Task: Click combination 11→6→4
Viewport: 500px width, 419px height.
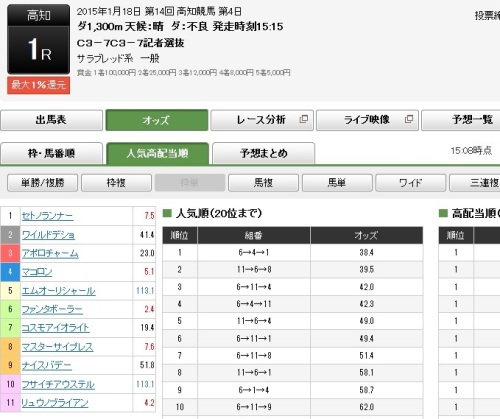Action: coord(254,321)
